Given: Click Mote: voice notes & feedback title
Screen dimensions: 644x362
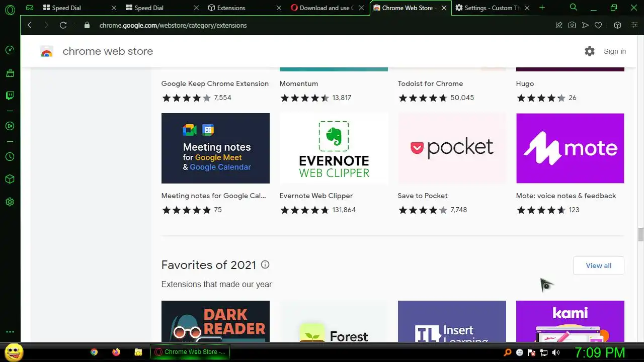Looking at the screenshot, I should coord(566,196).
